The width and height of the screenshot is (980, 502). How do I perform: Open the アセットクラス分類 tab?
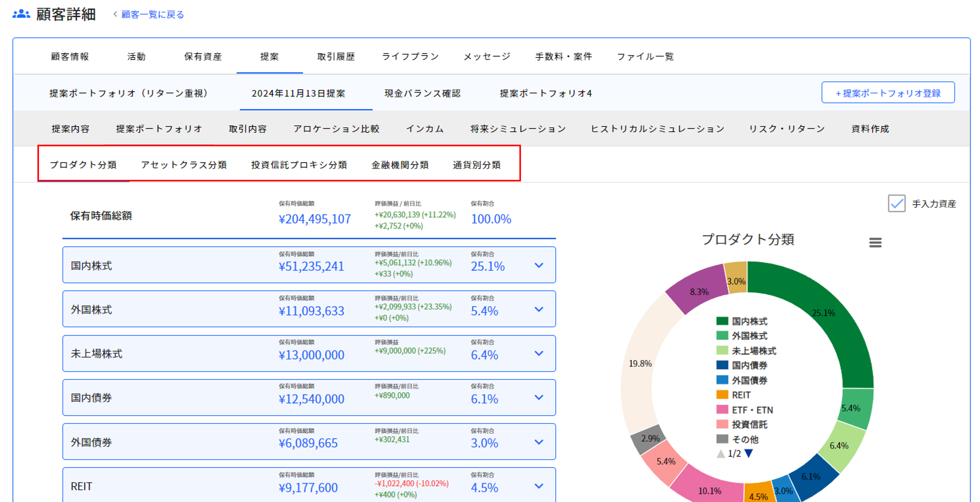pyautogui.click(x=184, y=165)
